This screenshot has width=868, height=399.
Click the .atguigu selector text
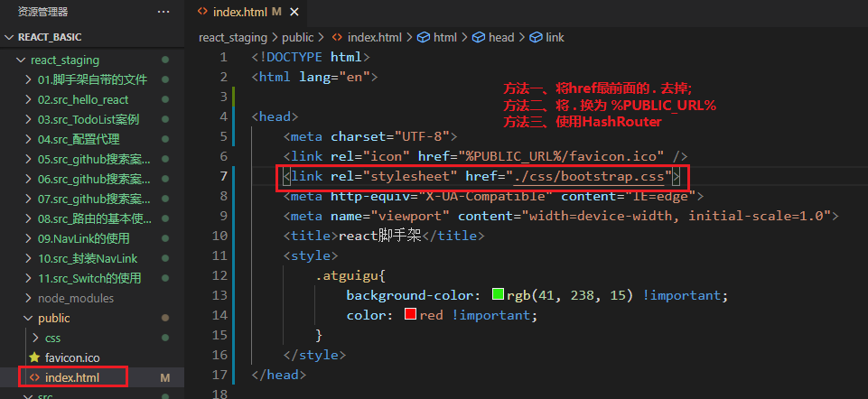coord(347,275)
